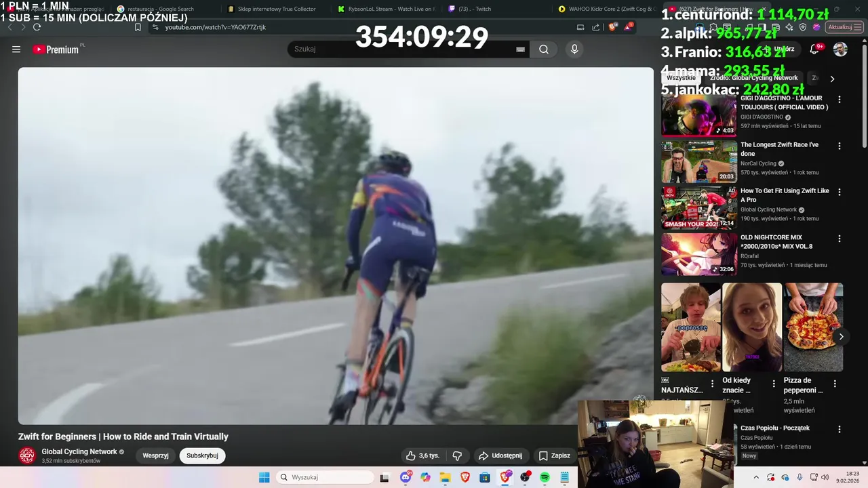
Task: Click the magnifier search button
Action: 544,49
